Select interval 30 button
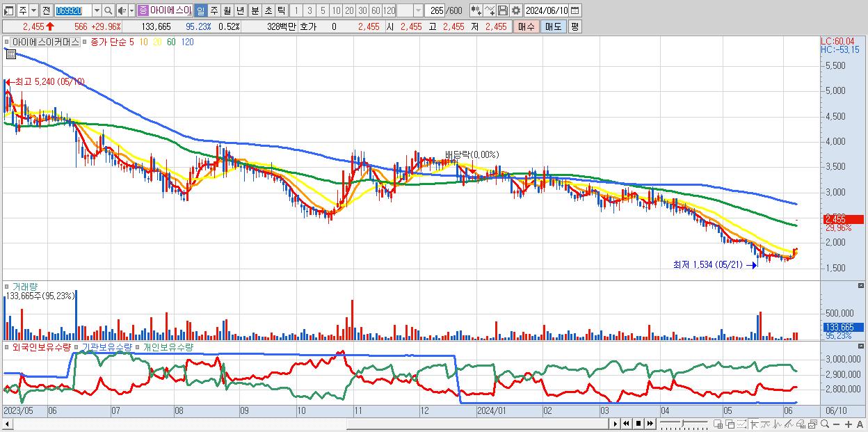The image size is (868, 432). pos(362,10)
